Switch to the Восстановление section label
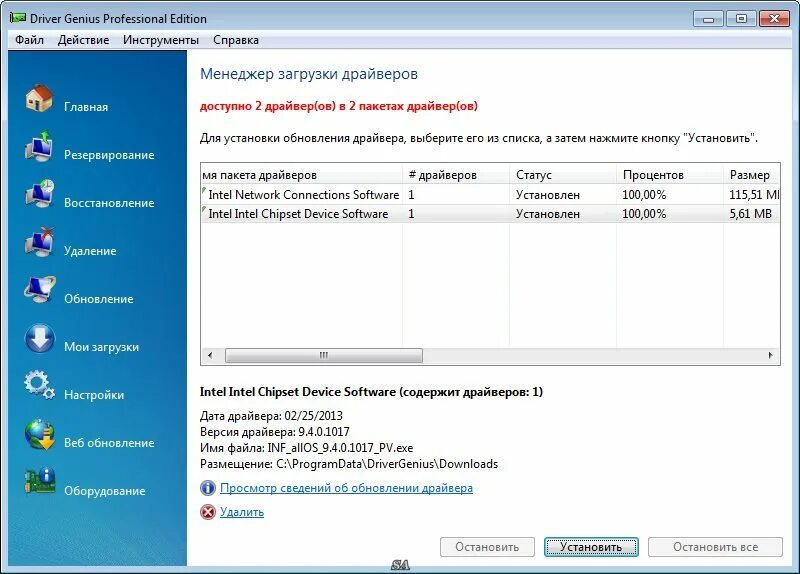 click(109, 203)
